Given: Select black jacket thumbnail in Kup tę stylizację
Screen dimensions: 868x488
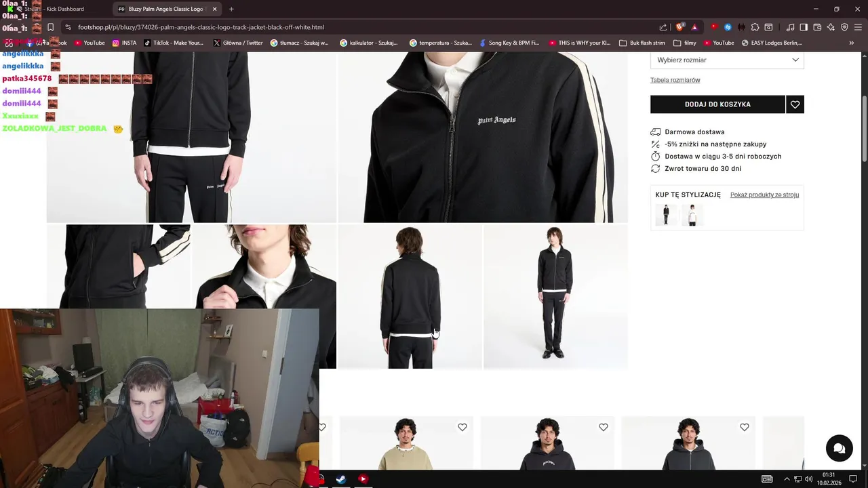Looking at the screenshot, I should [x=666, y=215].
